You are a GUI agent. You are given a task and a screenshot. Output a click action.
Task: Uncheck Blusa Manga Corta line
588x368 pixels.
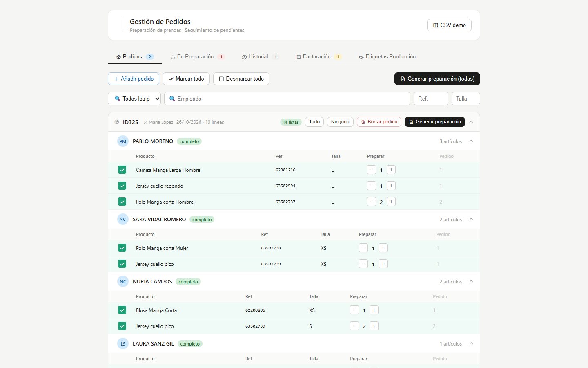tap(122, 310)
